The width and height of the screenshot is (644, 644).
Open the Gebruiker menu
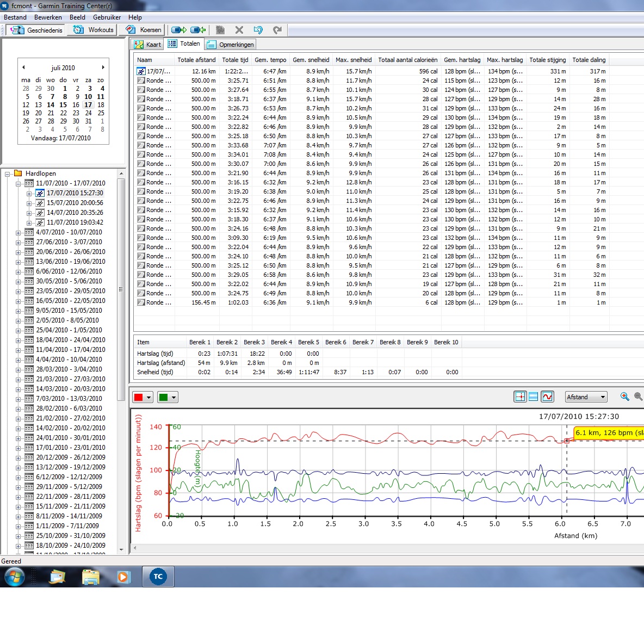pos(107,17)
